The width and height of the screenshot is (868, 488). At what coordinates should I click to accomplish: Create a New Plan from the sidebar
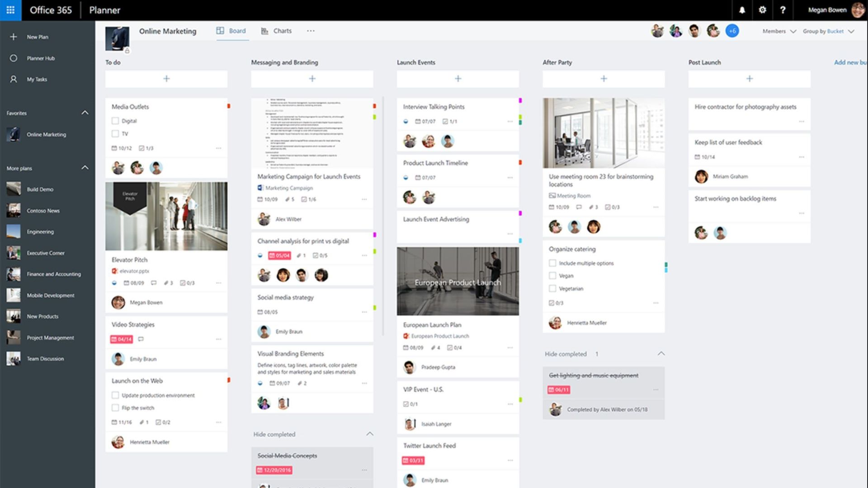(x=38, y=37)
